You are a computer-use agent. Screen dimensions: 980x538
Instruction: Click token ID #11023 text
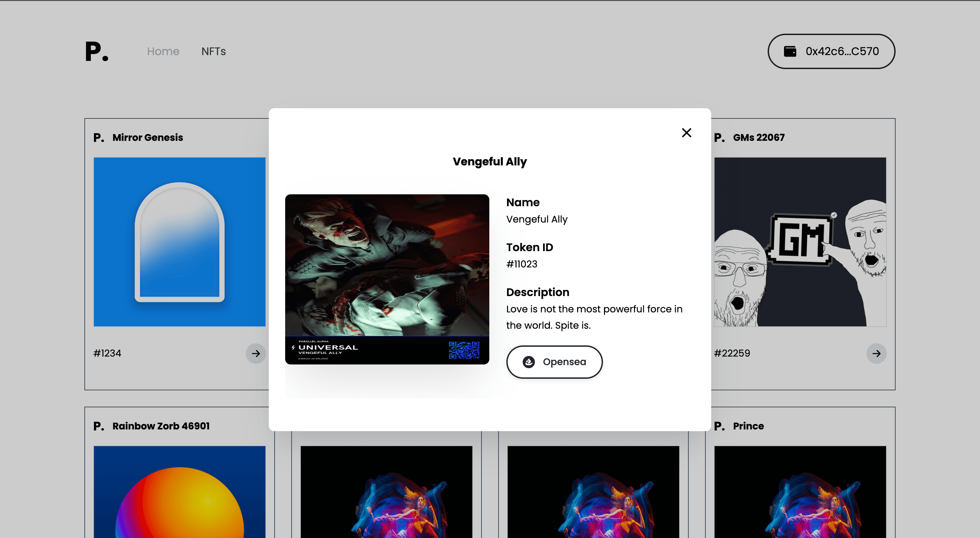click(x=522, y=264)
